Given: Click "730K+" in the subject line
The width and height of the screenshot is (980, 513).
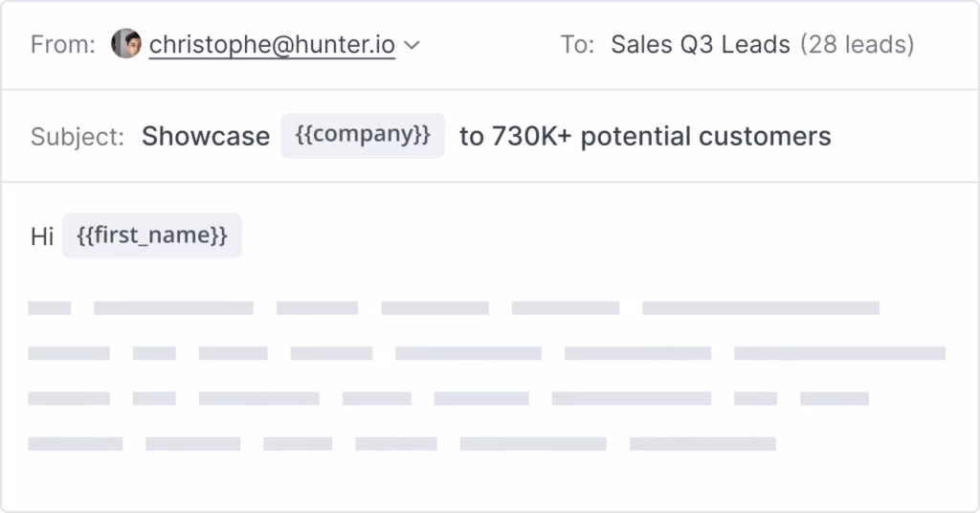Looking at the screenshot, I should pyautogui.click(x=532, y=136).
